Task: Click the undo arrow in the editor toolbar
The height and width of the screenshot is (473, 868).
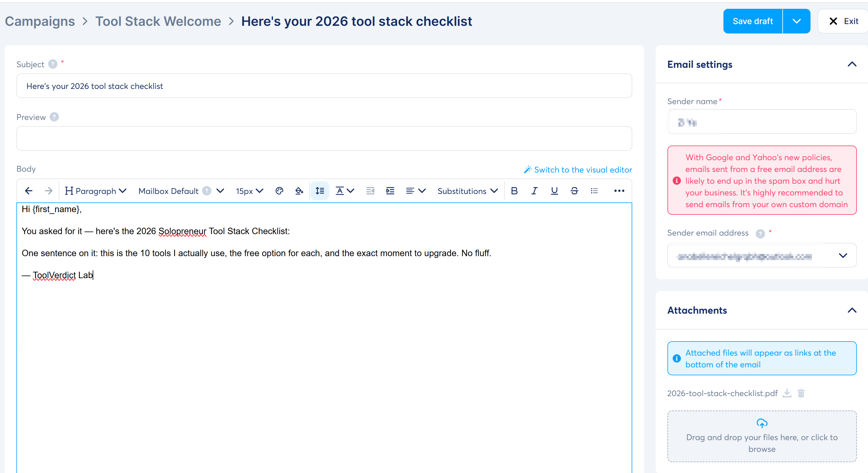Action: pyautogui.click(x=29, y=191)
